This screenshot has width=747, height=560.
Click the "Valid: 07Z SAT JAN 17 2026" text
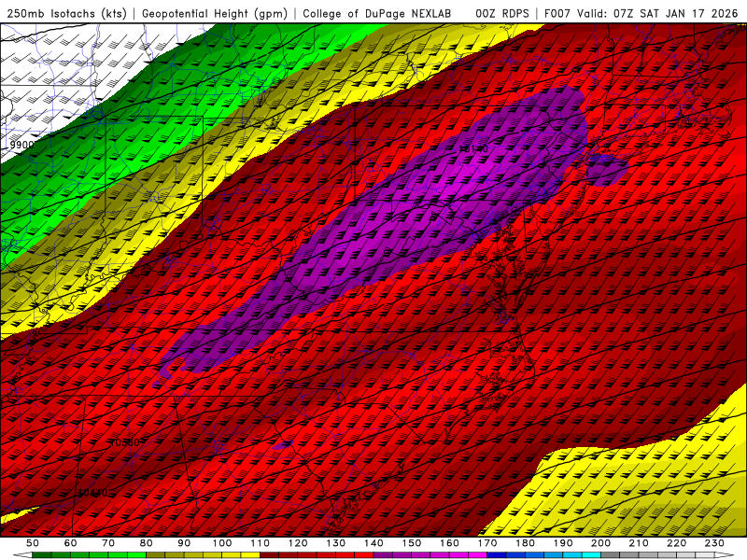click(x=657, y=13)
